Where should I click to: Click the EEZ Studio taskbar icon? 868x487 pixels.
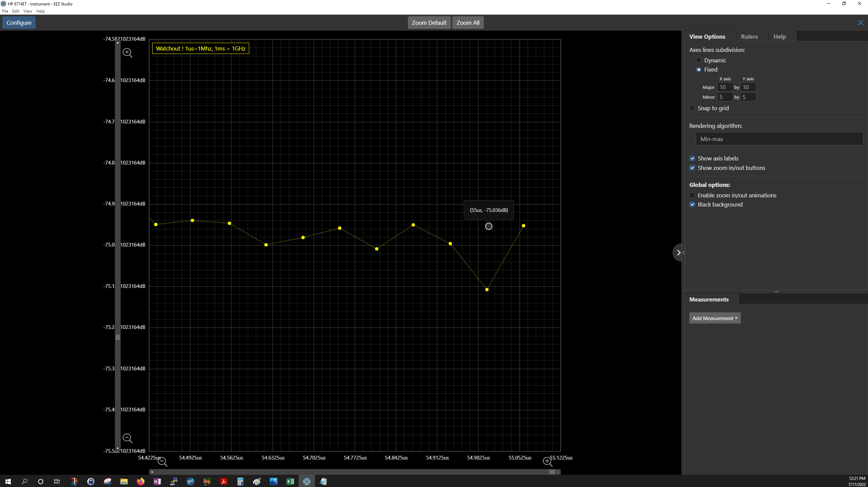pos(307,481)
